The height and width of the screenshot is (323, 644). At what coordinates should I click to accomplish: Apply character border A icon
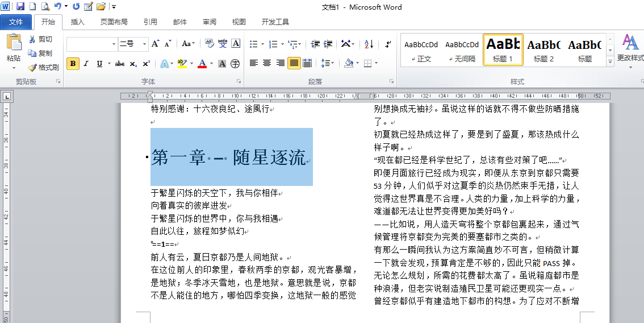(x=236, y=44)
